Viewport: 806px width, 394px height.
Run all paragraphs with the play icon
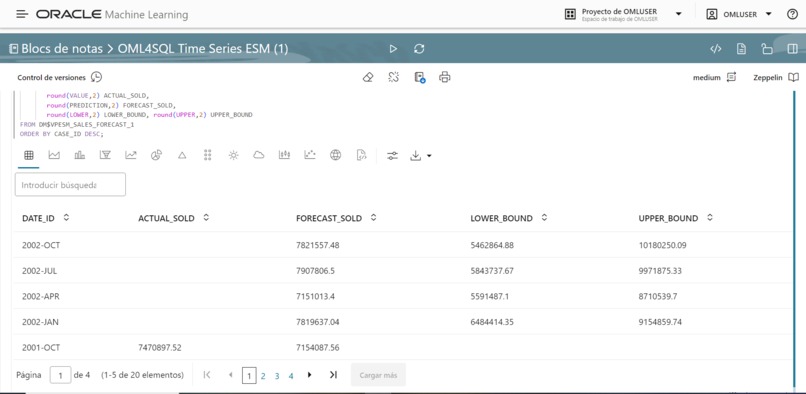pyautogui.click(x=393, y=49)
